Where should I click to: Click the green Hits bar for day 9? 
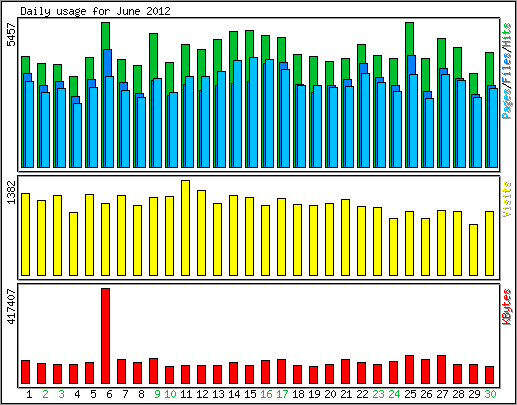[x=153, y=56]
